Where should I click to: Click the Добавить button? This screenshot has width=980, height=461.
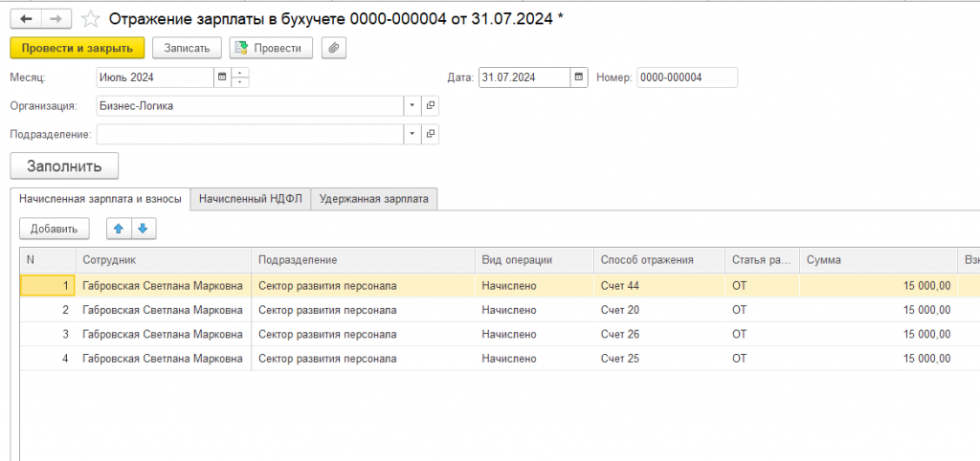55,229
